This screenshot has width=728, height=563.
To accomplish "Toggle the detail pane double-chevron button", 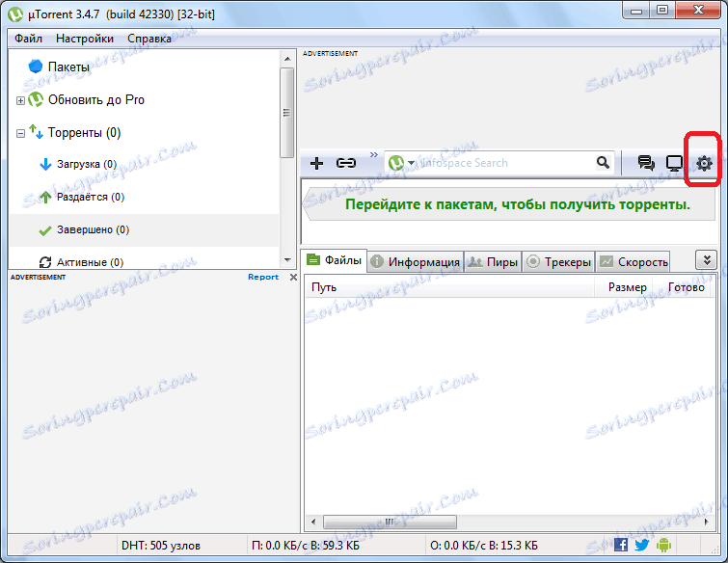I will pyautogui.click(x=706, y=260).
